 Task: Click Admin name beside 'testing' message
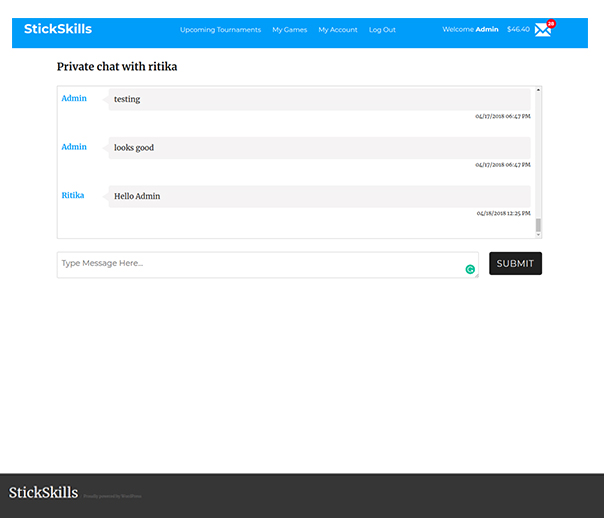click(74, 98)
